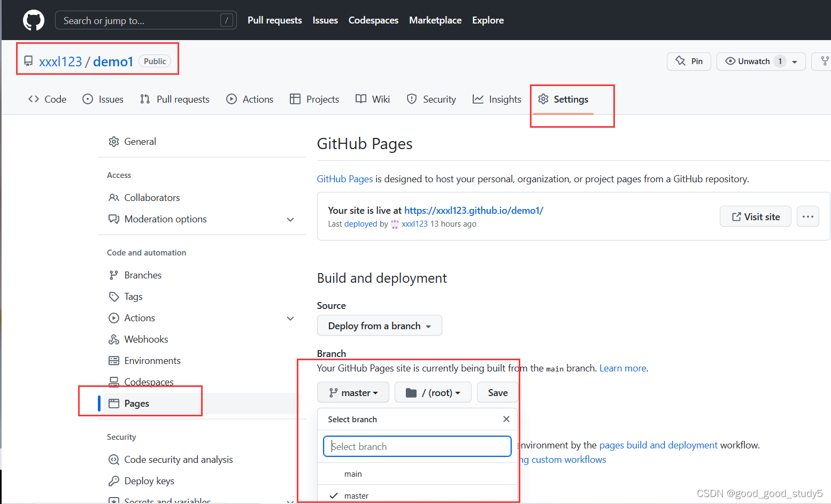Pin the repository with Pin button
Image resolution: width=831 pixels, height=504 pixels.
click(689, 61)
